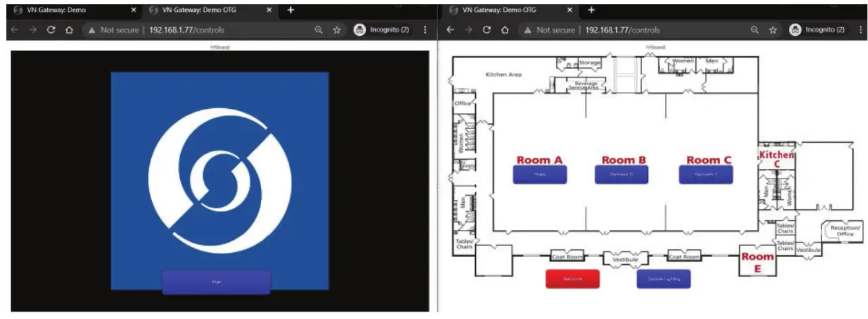Close the VN Gateway: Demo OTG tab in the right window
The height and width of the screenshot is (319, 868).
pos(570,10)
